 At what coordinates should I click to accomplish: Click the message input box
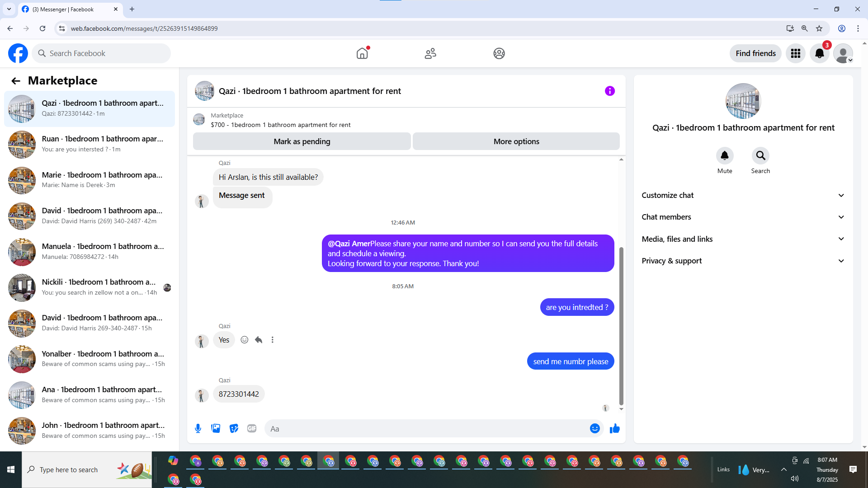point(427,429)
